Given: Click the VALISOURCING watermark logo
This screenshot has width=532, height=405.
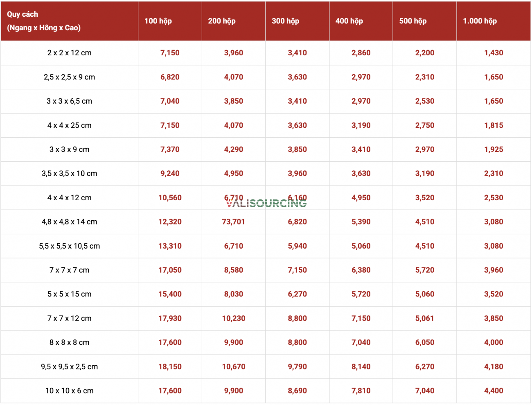Looking at the screenshot, I should point(266,203).
